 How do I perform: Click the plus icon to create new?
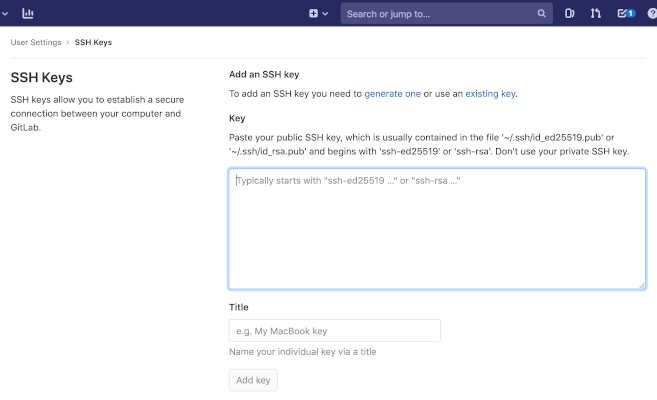[314, 13]
